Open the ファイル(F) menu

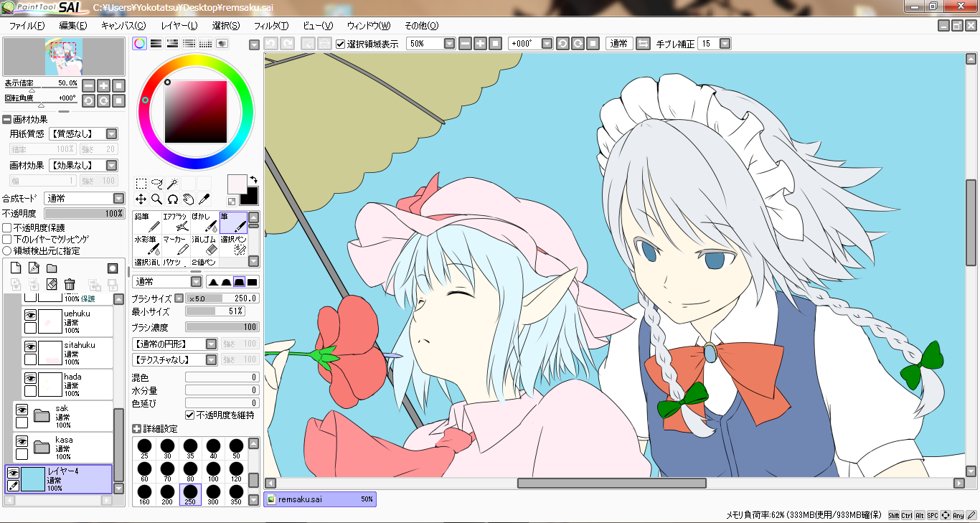(x=27, y=26)
